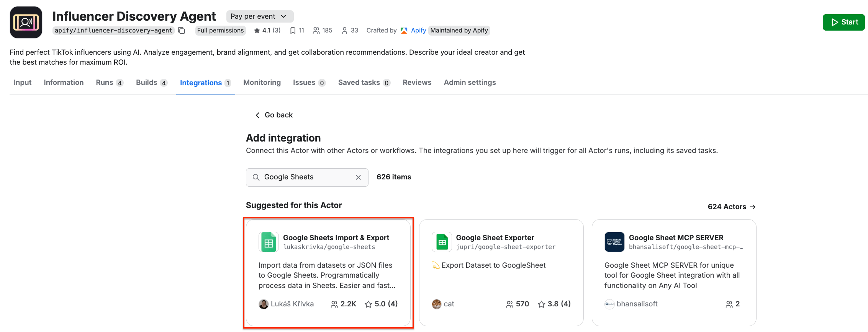Screen dimensions: 868x332
Task: Click the bhansalisoft author avatar
Action: tap(609, 304)
